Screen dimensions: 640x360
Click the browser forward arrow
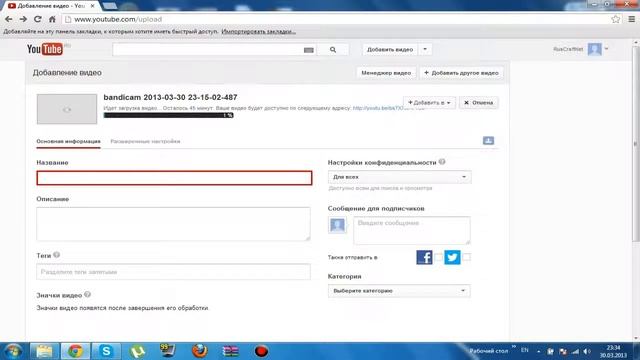point(23,19)
